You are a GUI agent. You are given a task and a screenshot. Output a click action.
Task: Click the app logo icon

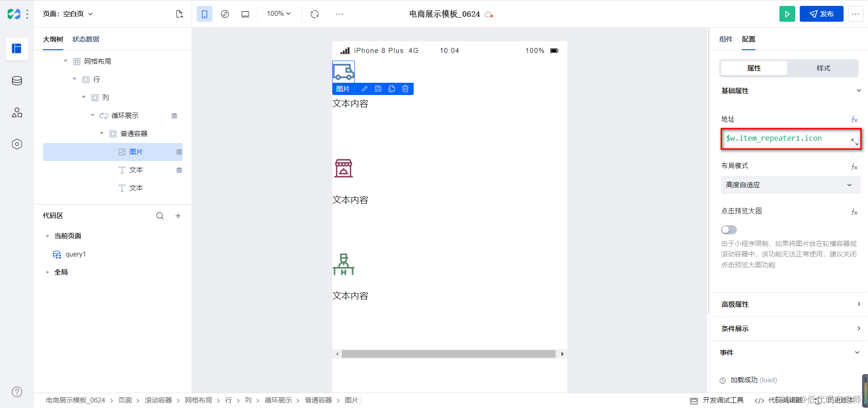pyautogui.click(x=14, y=14)
